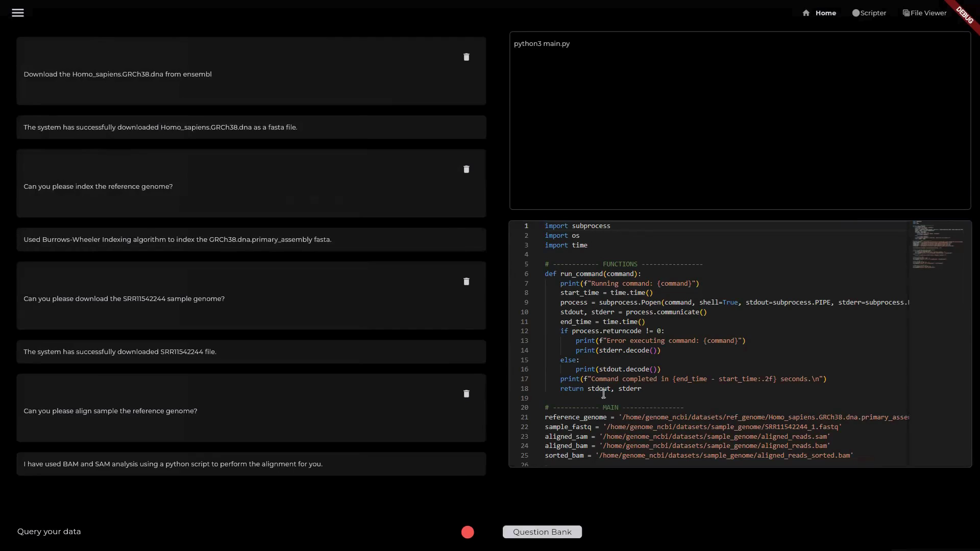Select the BAM and SAM analysis response

(173, 464)
